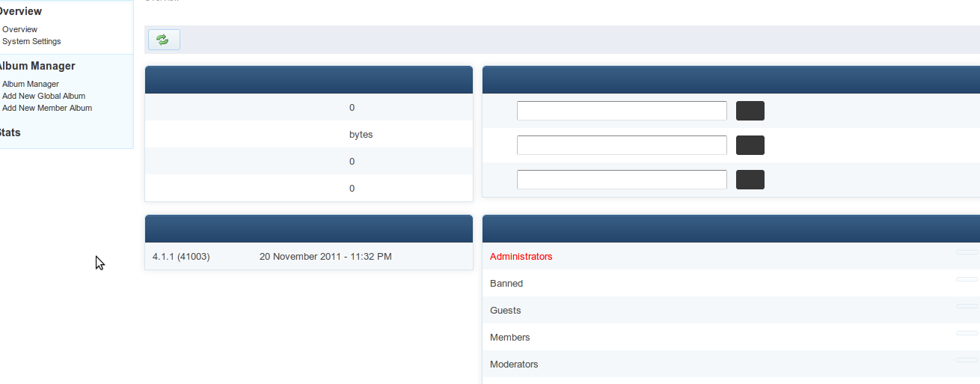
Task: Click the bytes value in the stats table
Action: click(361, 135)
